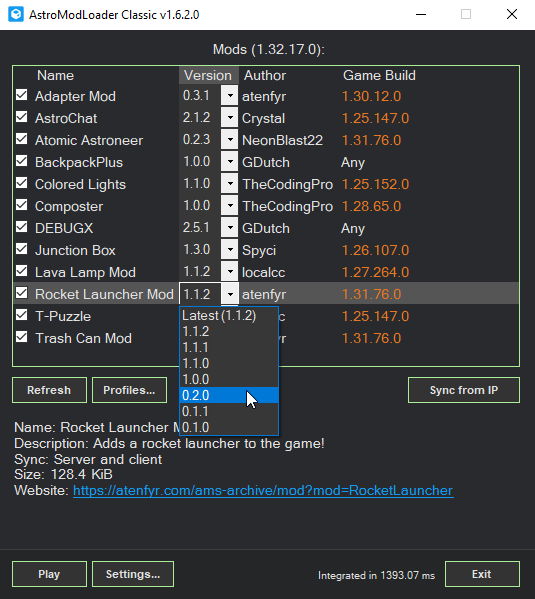Viewport: 535px width, 599px height.
Task: Uncheck the AstroChat checkbox
Action: [x=22, y=117]
